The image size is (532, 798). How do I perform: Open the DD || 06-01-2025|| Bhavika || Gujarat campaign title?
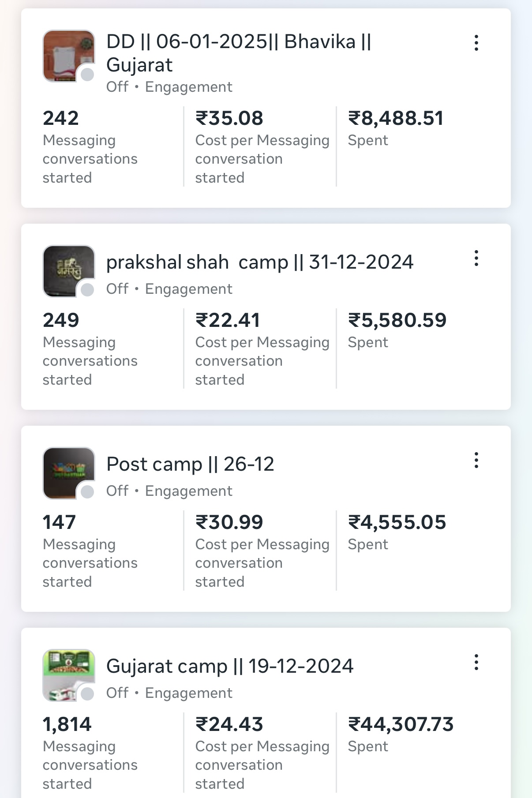(x=238, y=53)
